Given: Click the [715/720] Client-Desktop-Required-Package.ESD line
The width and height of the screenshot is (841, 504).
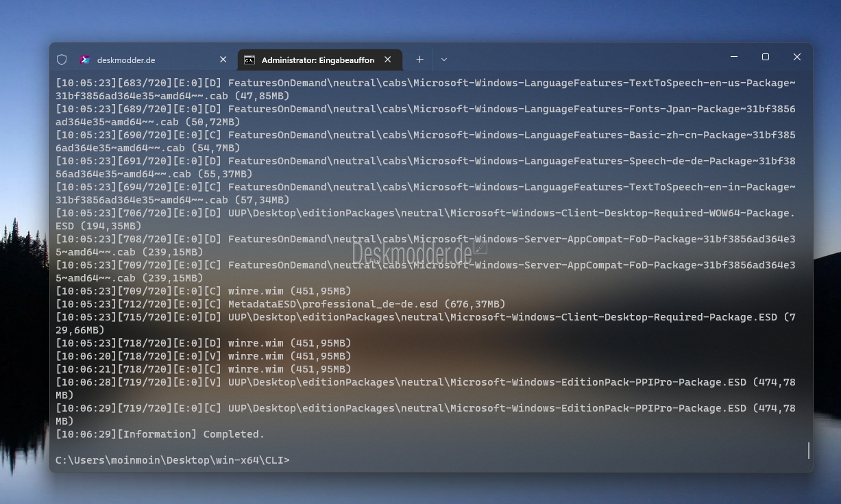Looking at the screenshot, I should [426, 323].
